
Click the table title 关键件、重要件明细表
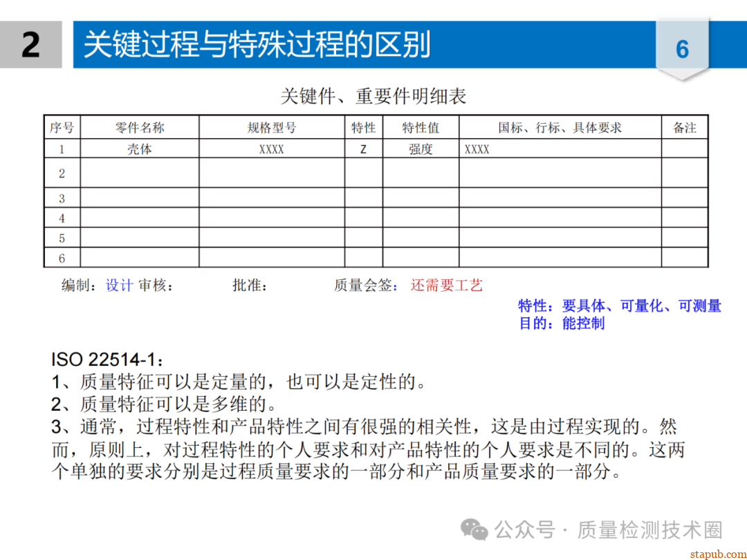[373, 96]
